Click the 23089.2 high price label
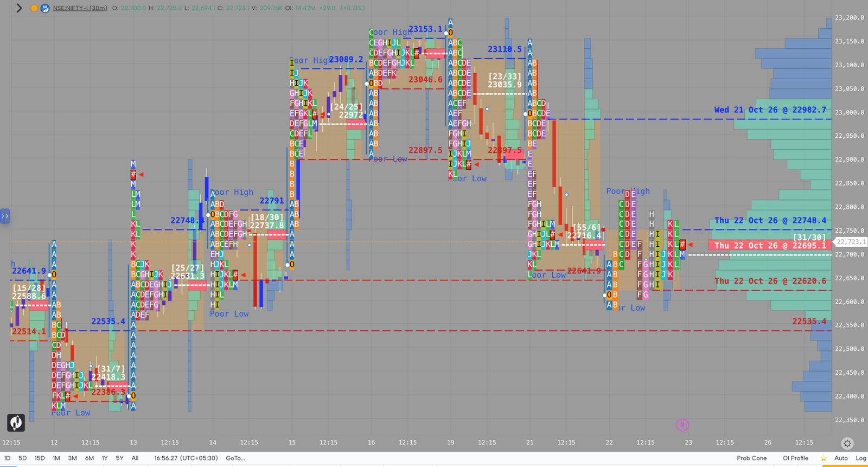Viewport: 868px width, 467px height. pyautogui.click(x=346, y=59)
